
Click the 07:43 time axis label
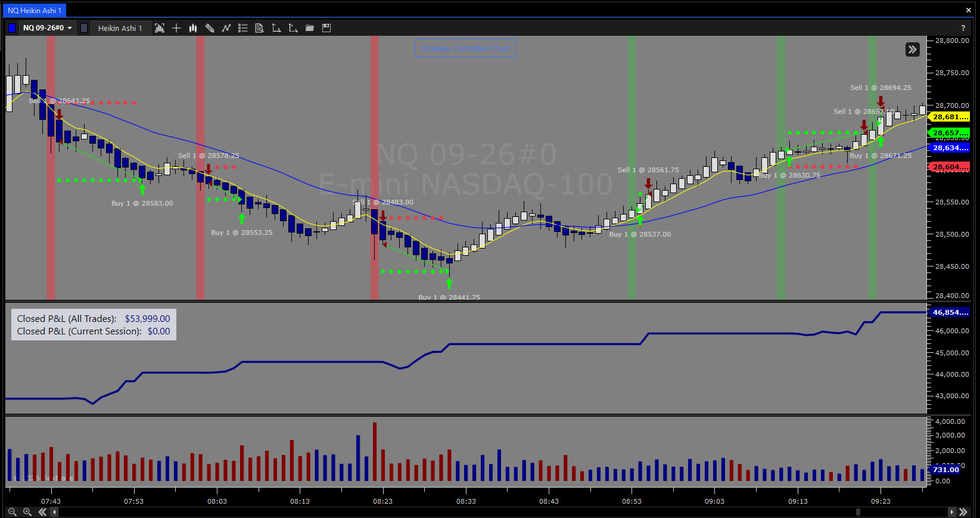click(x=51, y=501)
